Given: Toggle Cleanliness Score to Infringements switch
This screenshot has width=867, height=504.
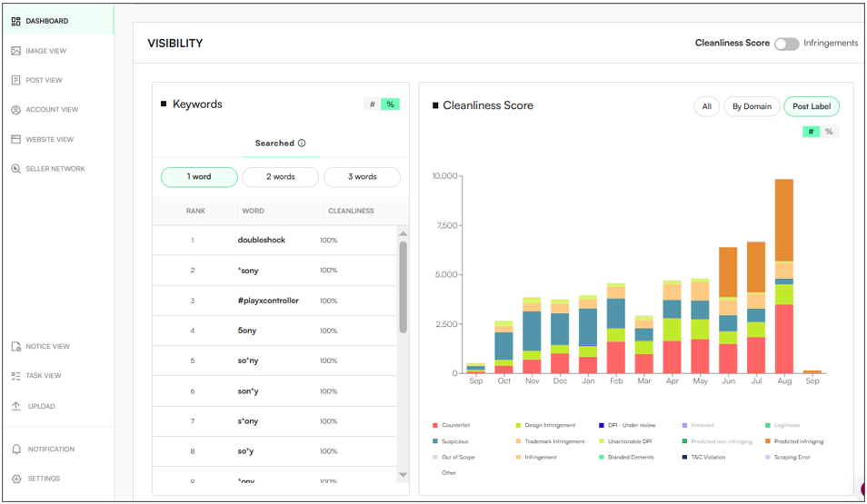Looking at the screenshot, I should [786, 44].
